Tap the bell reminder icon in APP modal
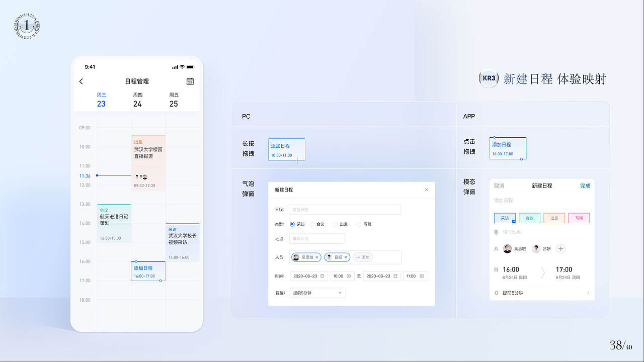 pyautogui.click(x=497, y=293)
